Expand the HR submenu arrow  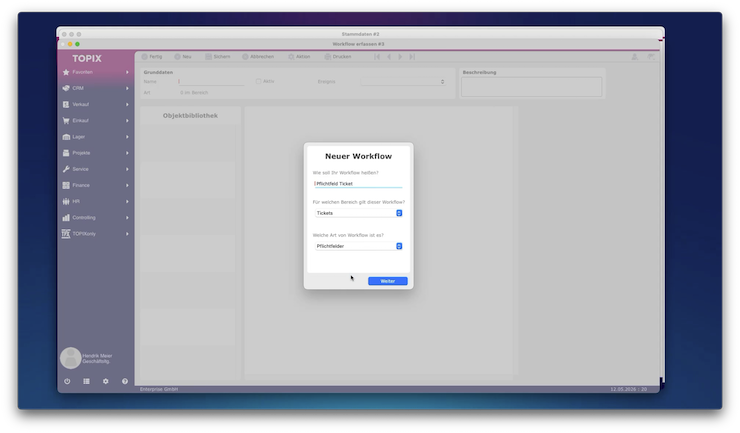(127, 202)
